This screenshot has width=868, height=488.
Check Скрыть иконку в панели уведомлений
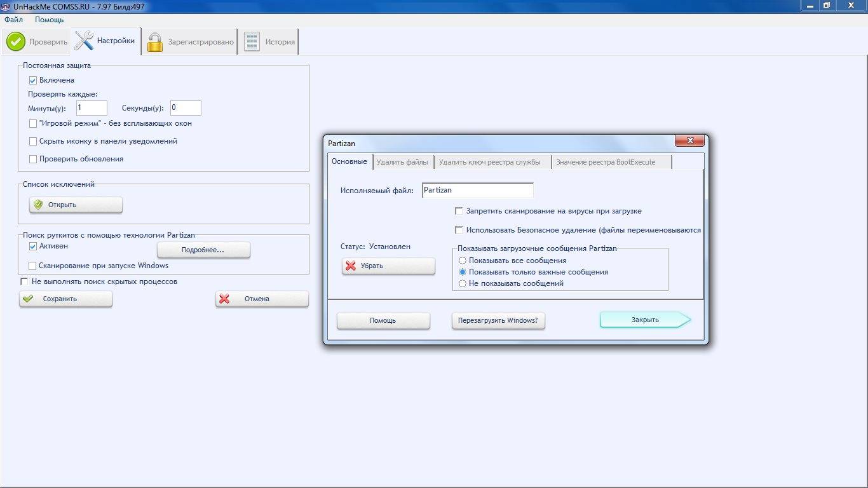point(33,142)
